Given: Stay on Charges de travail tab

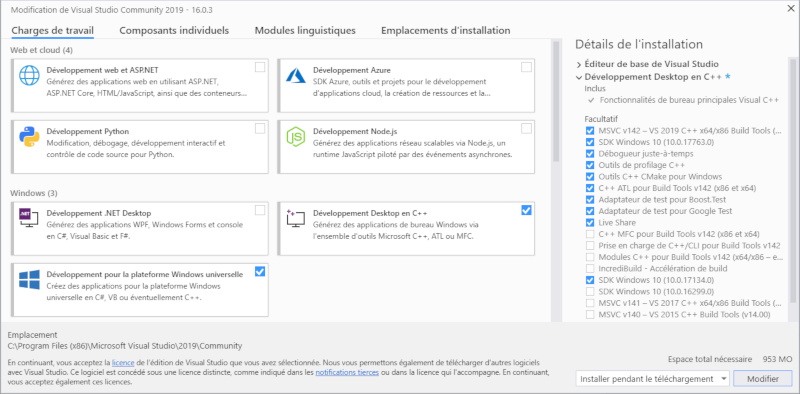Looking at the screenshot, I should (x=53, y=31).
